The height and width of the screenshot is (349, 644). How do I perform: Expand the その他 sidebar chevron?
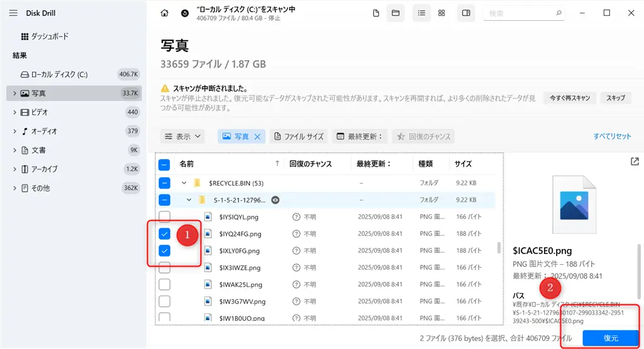coord(14,187)
